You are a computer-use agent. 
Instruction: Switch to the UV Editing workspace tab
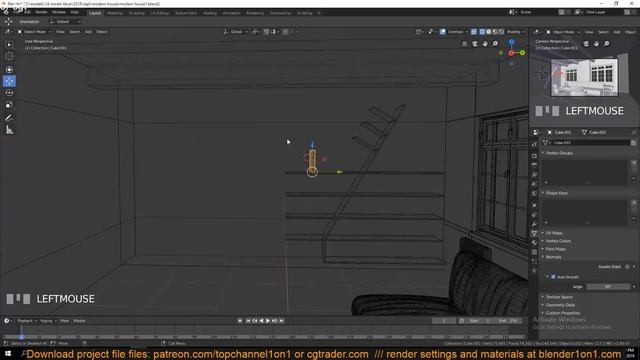coord(160,13)
